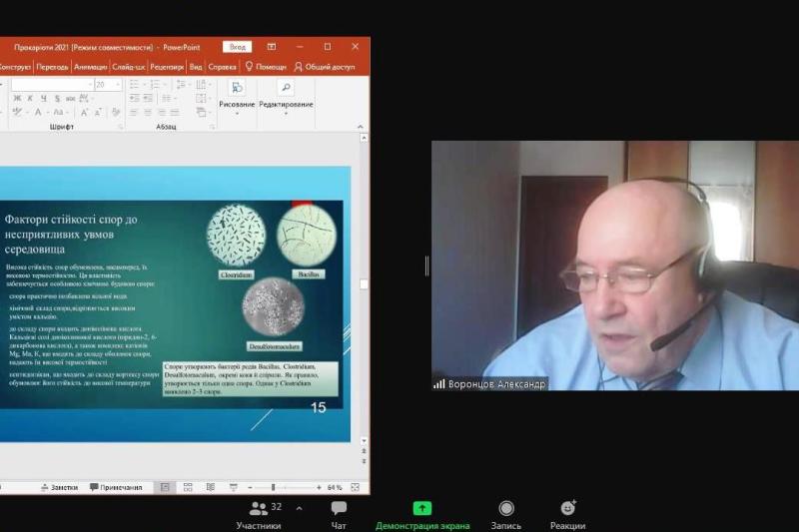Screen dimensions: 799x532
Task: Click the Вход sign-in button in PowerPoint
Action: pyautogui.click(x=238, y=47)
